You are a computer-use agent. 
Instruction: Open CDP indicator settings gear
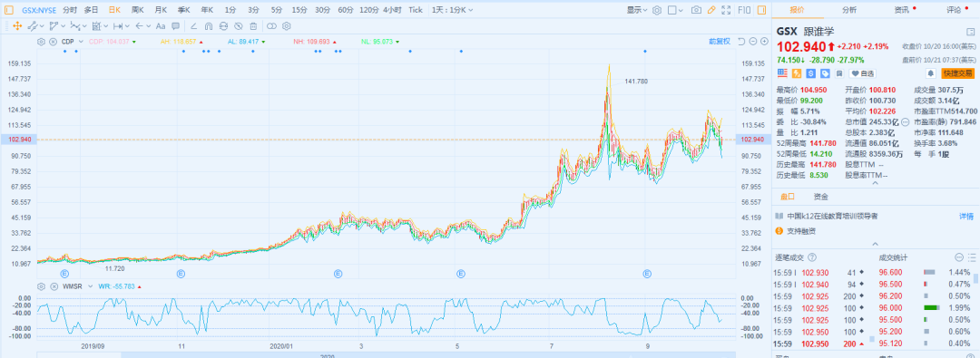pyautogui.click(x=41, y=41)
